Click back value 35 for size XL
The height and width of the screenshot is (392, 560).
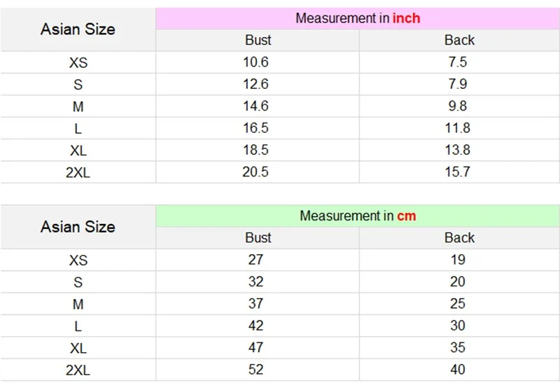(x=457, y=347)
